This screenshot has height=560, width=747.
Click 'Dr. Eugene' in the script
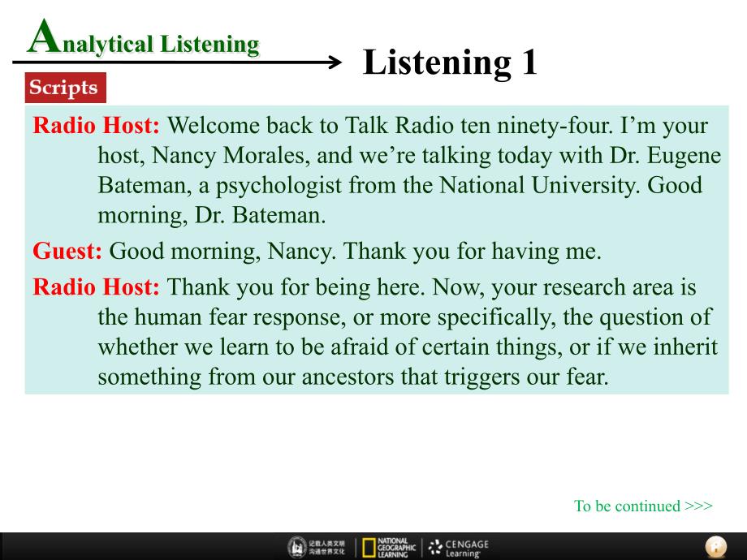click(650, 156)
